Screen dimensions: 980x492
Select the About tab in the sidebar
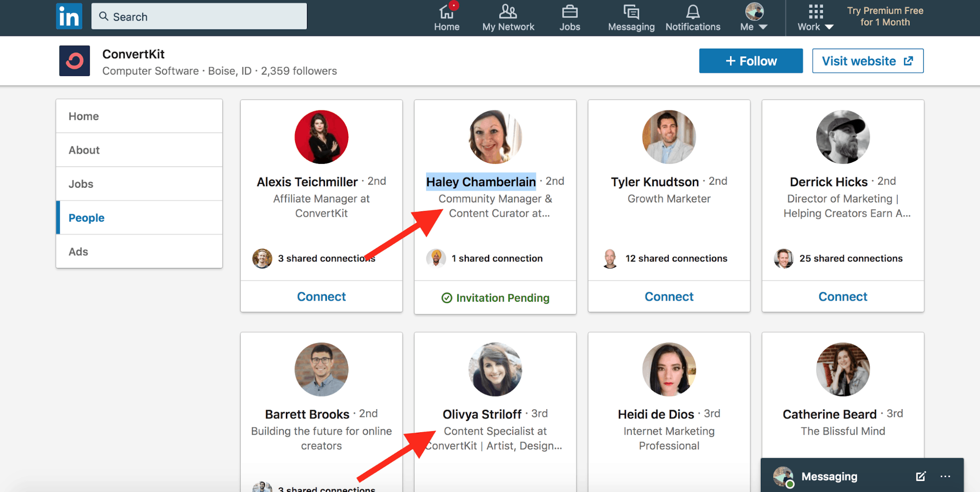pos(139,150)
